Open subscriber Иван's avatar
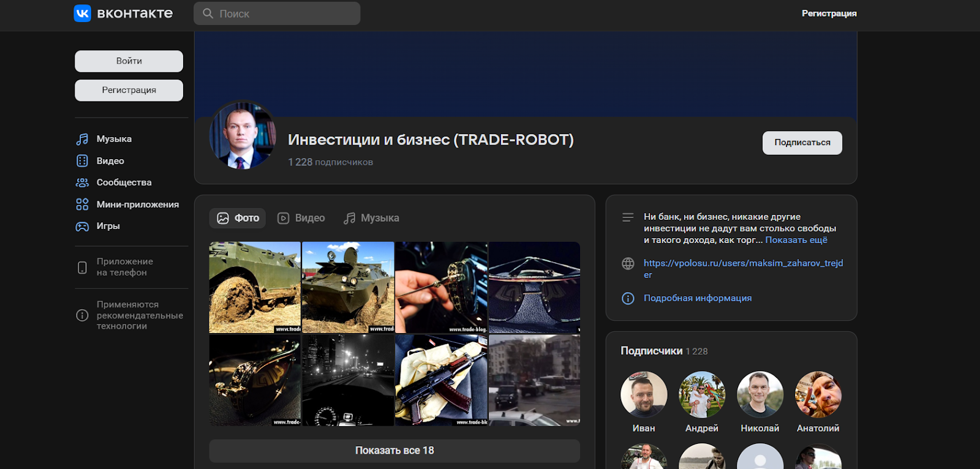The image size is (980, 469). click(x=644, y=394)
